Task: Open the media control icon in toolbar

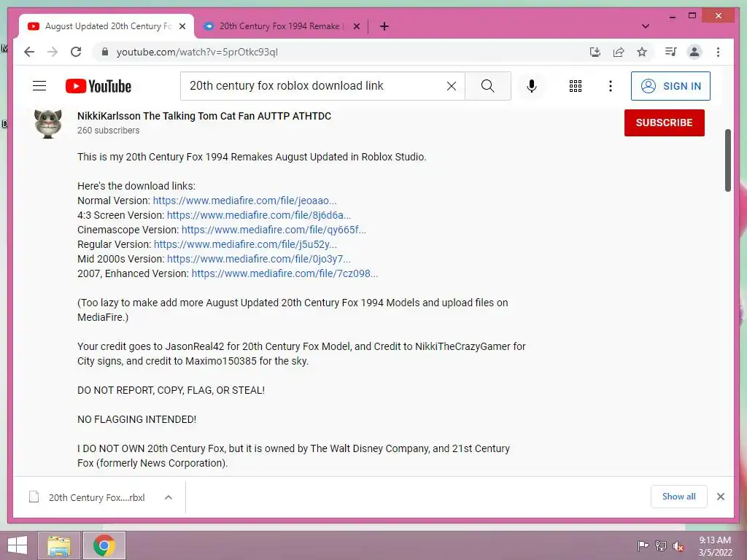Action: pos(671,52)
